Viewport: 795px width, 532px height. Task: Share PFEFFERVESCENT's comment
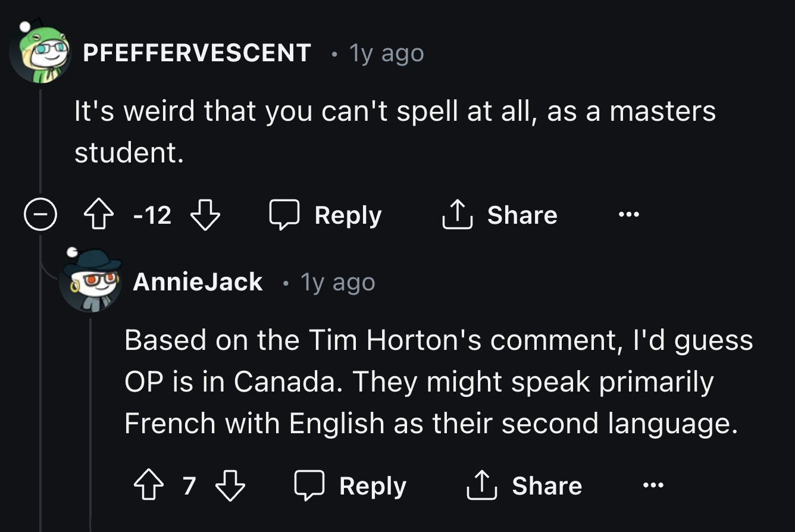[x=500, y=215]
